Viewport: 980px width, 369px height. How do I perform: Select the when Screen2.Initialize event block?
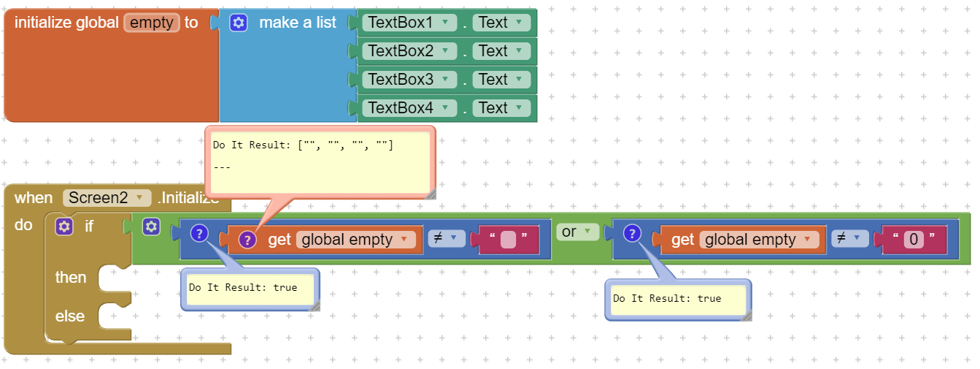point(34,198)
